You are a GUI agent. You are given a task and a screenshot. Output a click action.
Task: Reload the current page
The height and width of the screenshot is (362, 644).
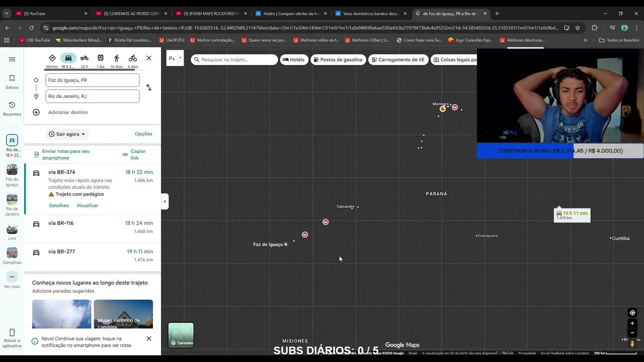31,28
